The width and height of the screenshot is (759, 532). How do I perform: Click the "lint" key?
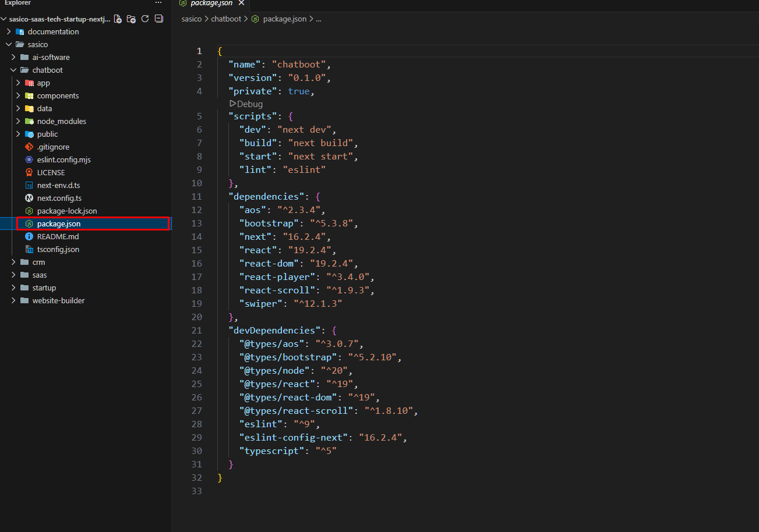click(x=255, y=170)
